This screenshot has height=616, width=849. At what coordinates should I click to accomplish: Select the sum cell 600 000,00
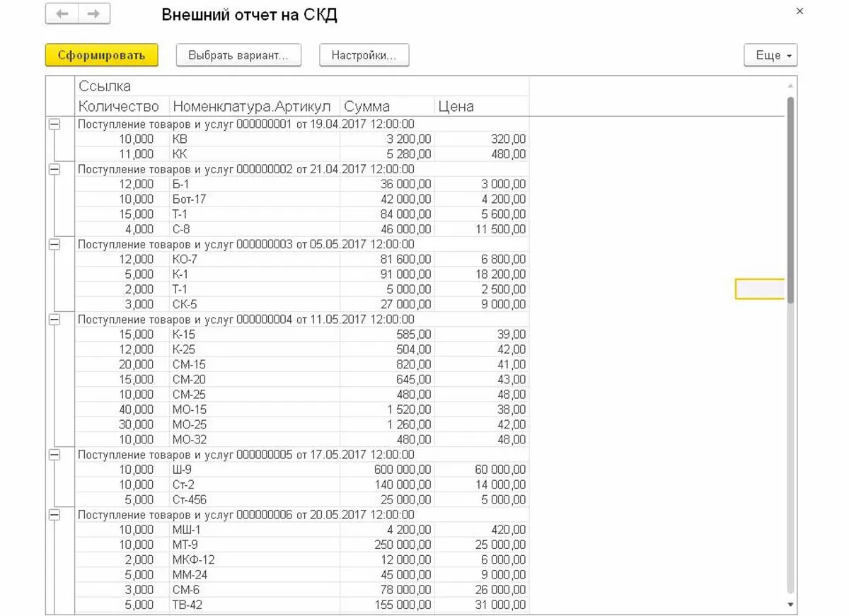pyautogui.click(x=387, y=470)
